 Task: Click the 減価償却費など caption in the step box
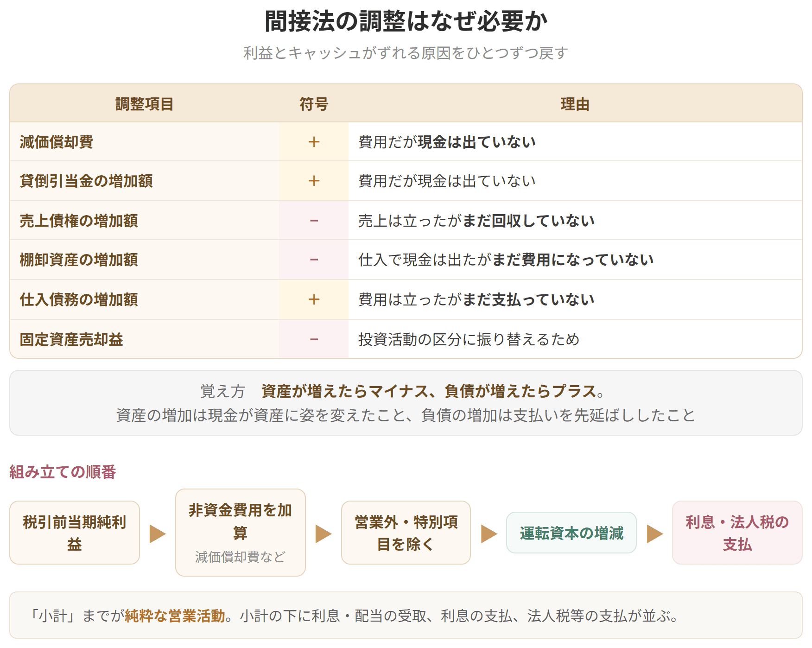coord(241,557)
